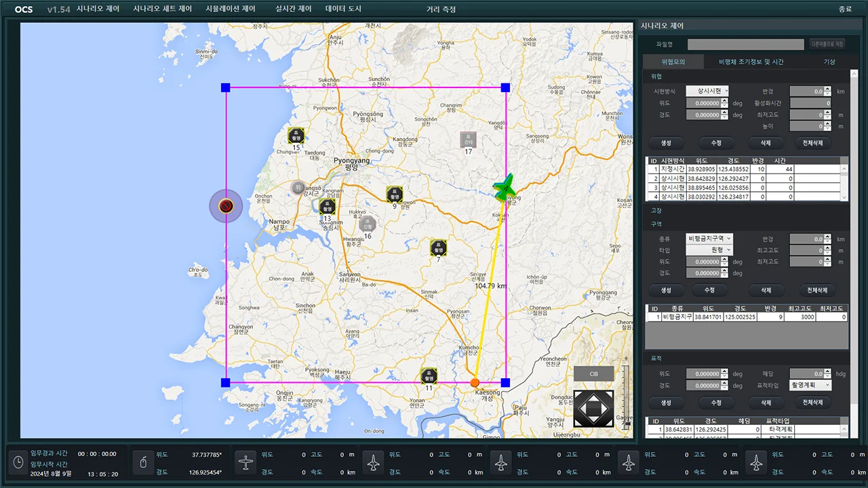Open the 표적타입 dropdown showing 촬영계획

tap(811, 385)
